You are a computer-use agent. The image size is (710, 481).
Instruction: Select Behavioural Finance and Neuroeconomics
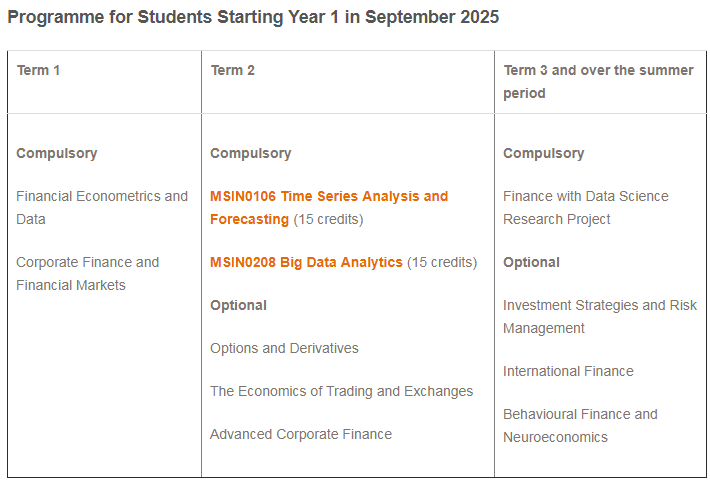tap(580, 425)
